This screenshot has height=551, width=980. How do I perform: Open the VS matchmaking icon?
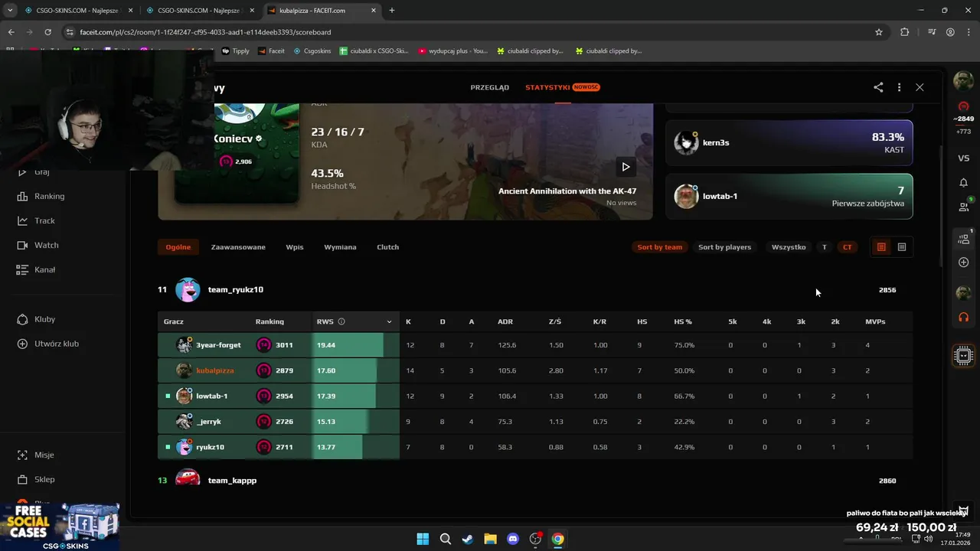click(x=964, y=158)
